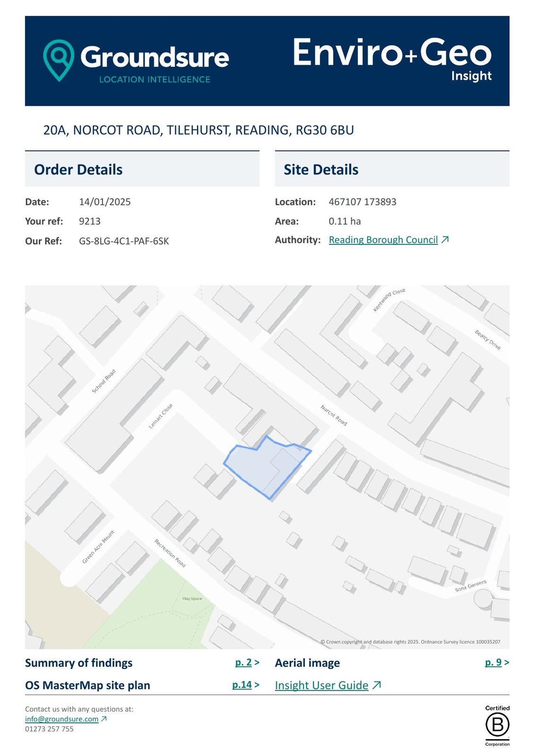The width and height of the screenshot is (535, 756).
Task: Jump to page 2 summary link
Action: 243,662
